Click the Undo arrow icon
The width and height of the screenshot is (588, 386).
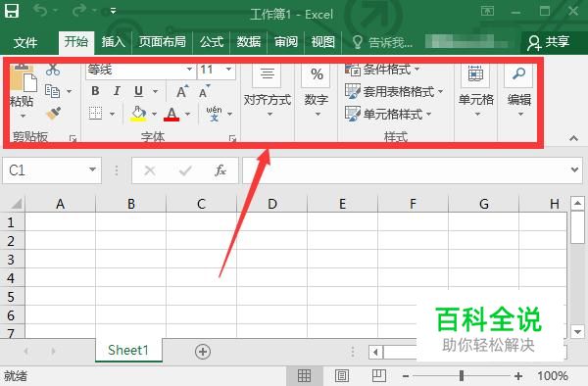click(40, 11)
